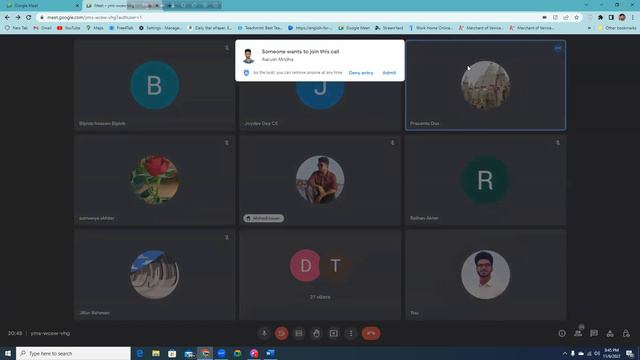Open Zoom from the taskbar

click(x=221, y=353)
